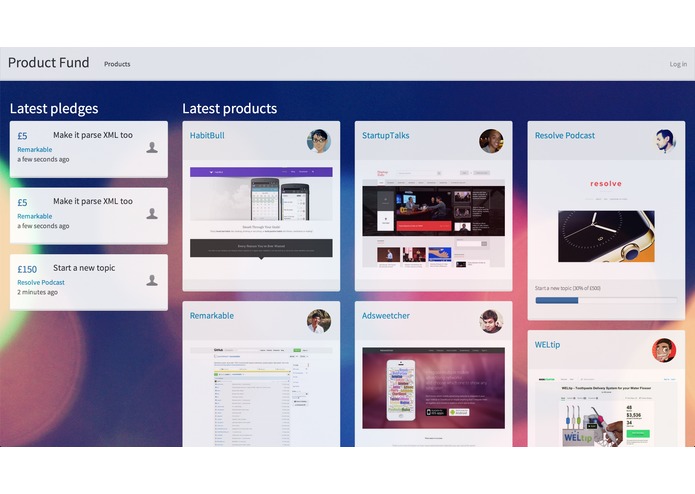Screen dimensions: 695x494
Task: Click HabitBull maker's avatar
Action: pyautogui.click(x=319, y=141)
